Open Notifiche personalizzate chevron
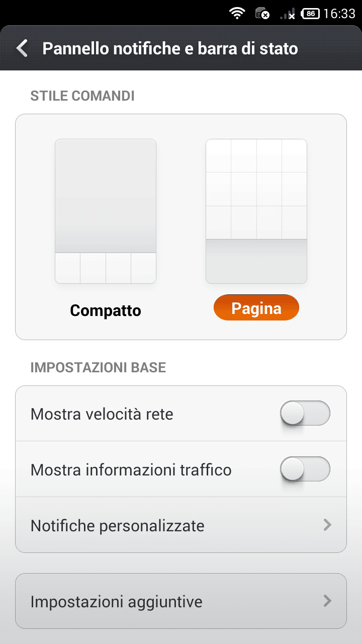This screenshot has height=644, width=362. (x=327, y=525)
